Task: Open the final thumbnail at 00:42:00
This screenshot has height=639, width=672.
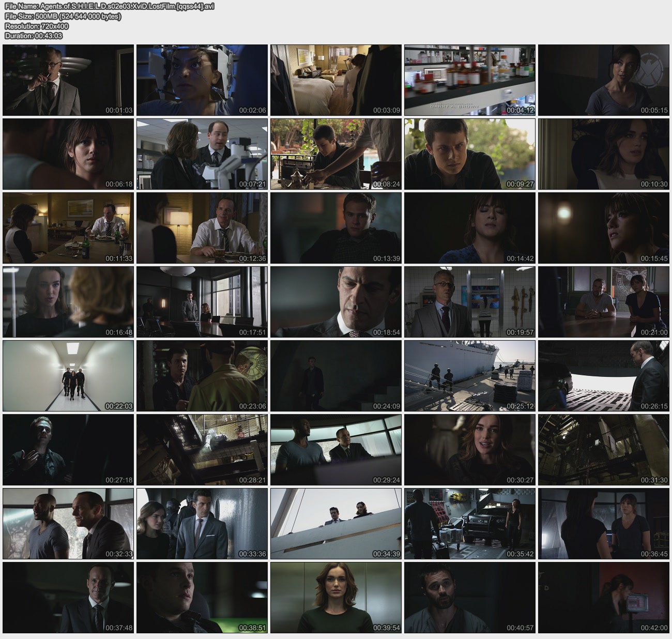Action: (x=604, y=598)
